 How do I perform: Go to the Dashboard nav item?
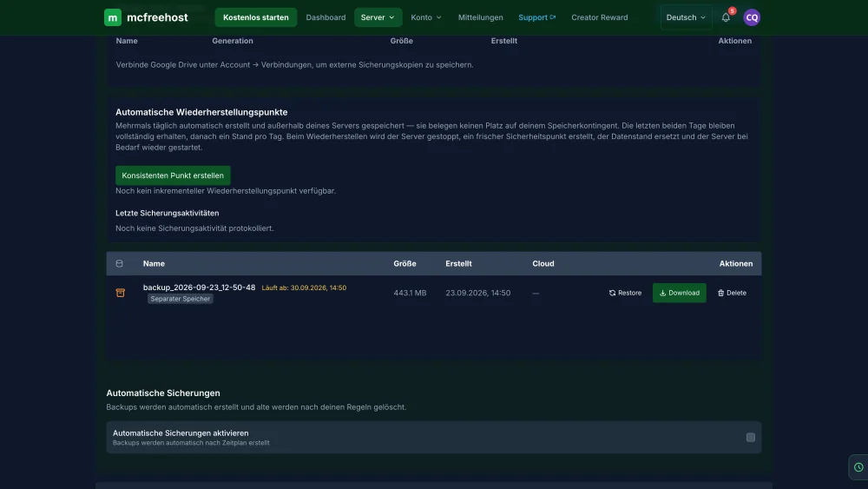click(325, 17)
